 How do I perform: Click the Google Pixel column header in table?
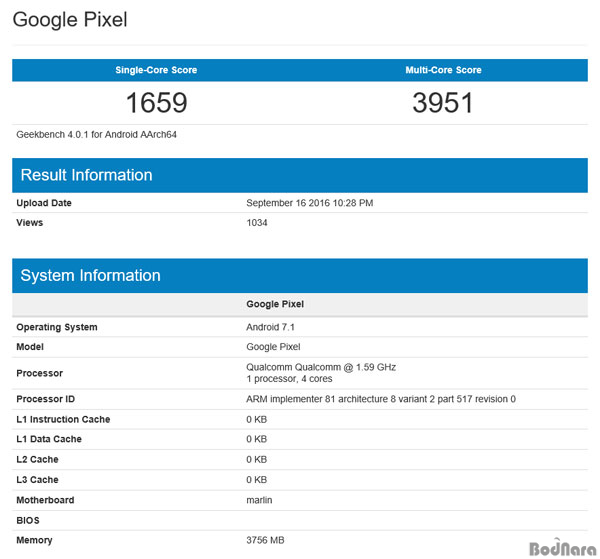point(275,304)
